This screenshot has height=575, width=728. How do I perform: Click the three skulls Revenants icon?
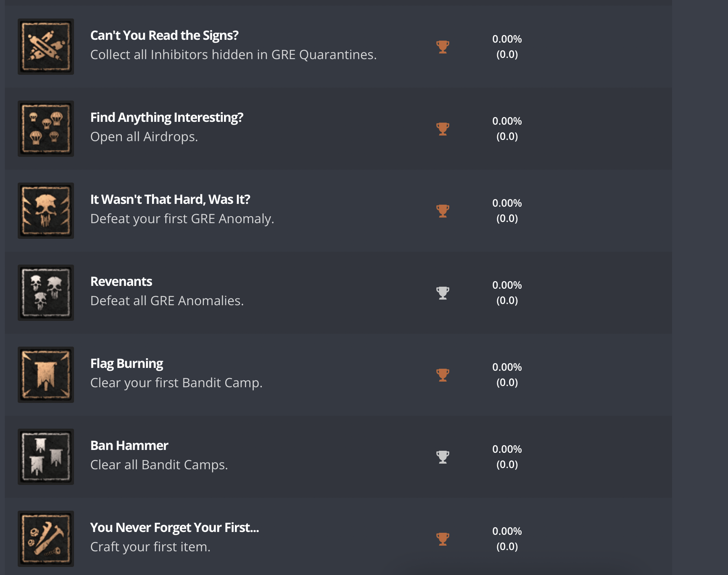tap(46, 293)
